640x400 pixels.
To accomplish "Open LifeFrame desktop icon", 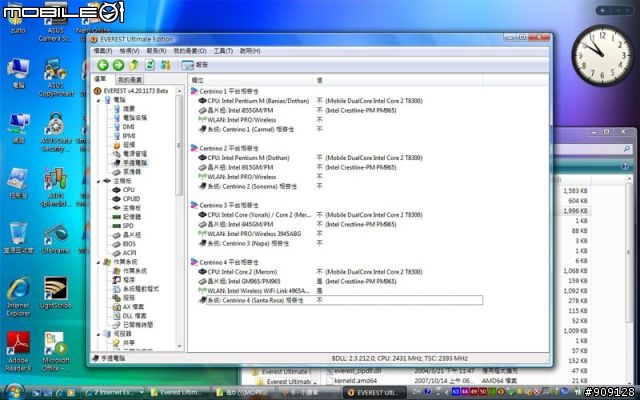I will [56, 239].
